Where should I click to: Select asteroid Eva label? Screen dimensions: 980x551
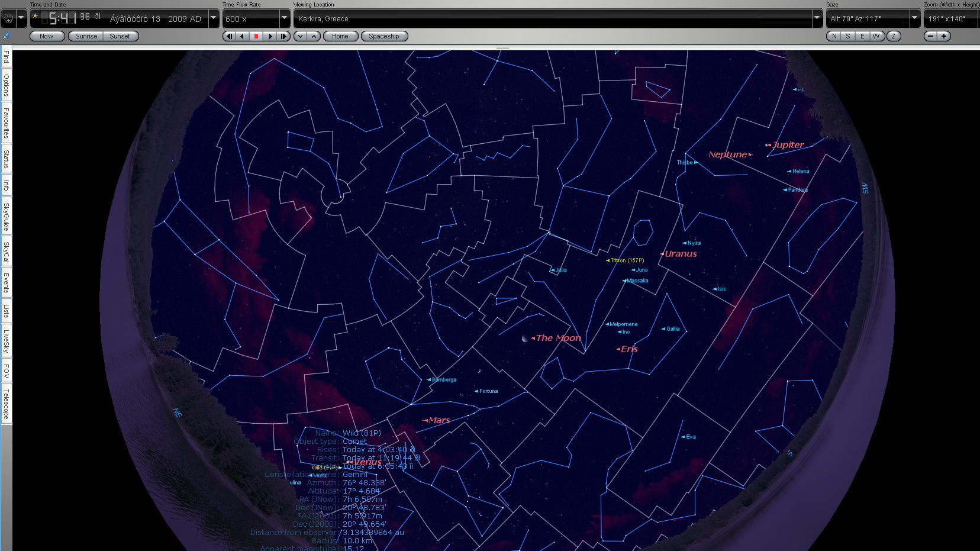click(691, 437)
